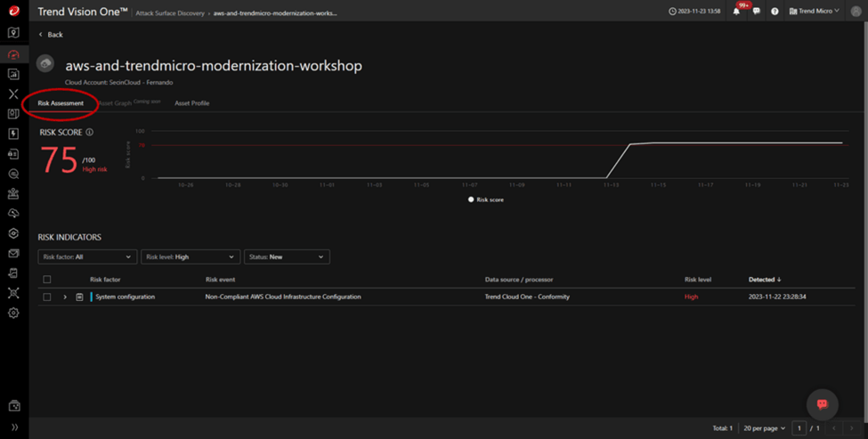Open the map-pin shield sidebar icon
This screenshot has width=868, height=439.
click(x=14, y=33)
